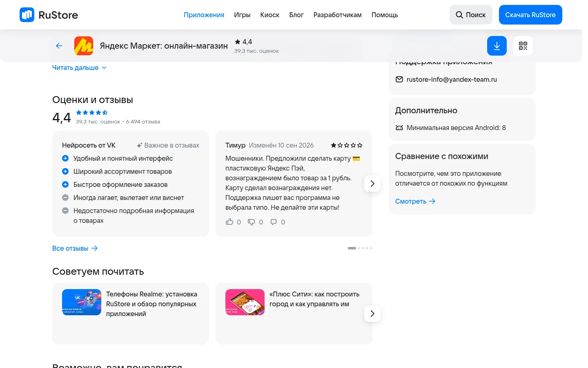Open the «Плюс Сити» article title
Viewport: 588px width, 368px height.
(314, 299)
